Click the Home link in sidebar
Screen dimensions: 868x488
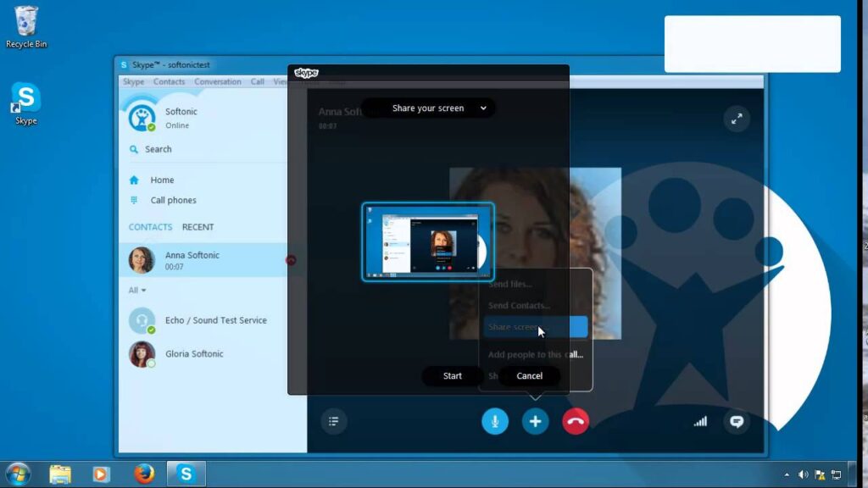162,180
